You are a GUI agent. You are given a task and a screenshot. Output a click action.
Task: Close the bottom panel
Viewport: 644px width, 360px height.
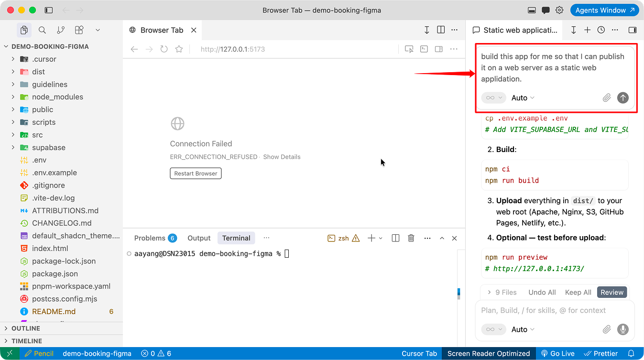coord(454,238)
